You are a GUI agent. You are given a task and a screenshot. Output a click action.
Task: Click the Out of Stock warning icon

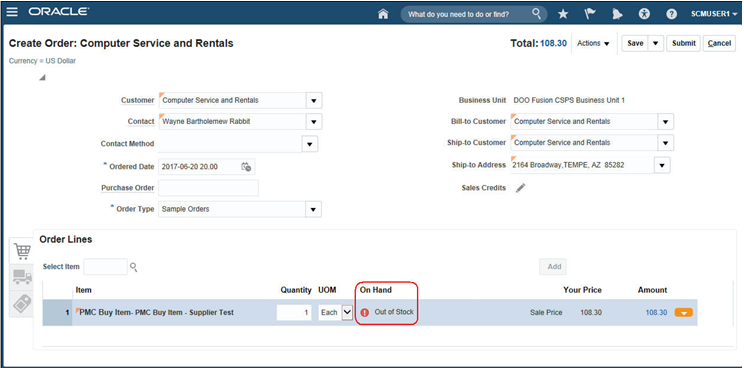click(365, 313)
